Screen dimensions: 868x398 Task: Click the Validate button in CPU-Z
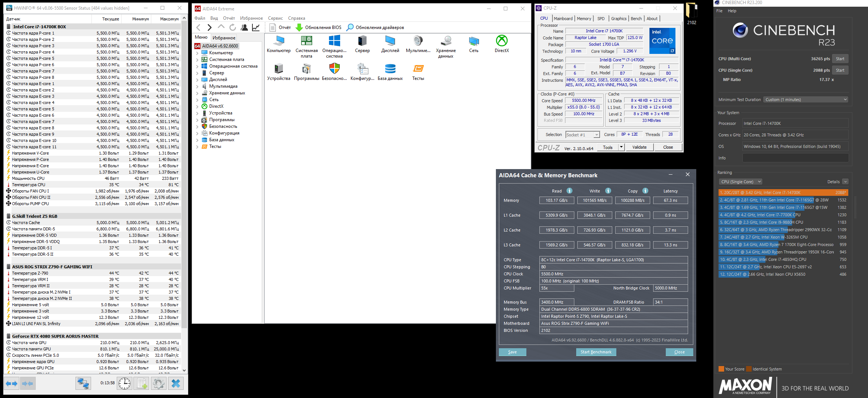639,147
